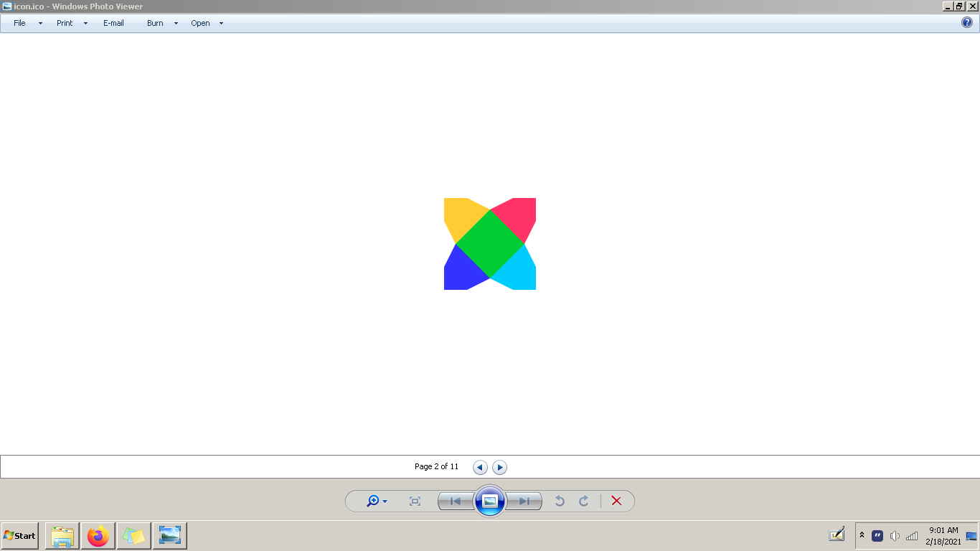Go to the next image
This screenshot has width=980, height=551.
[524, 501]
